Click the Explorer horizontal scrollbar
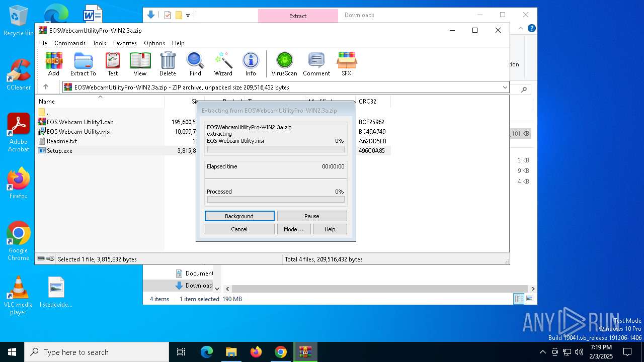The height and width of the screenshot is (362, 644). point(380,289)
